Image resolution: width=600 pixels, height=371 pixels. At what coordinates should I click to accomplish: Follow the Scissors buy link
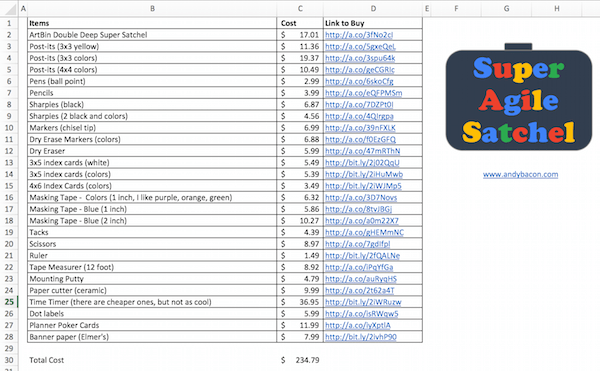click(x=357, y=244)
